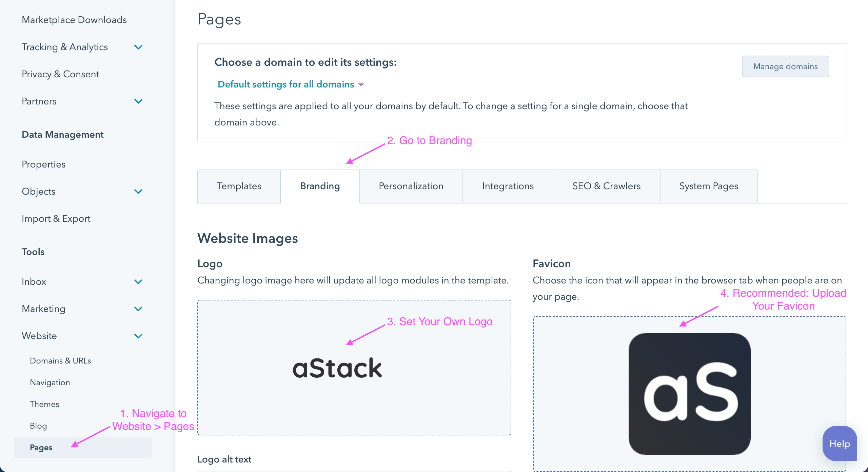Viewport: 868px width, 472px height.
Task: Open Inbox tools item
Action: tap(34, 281)
